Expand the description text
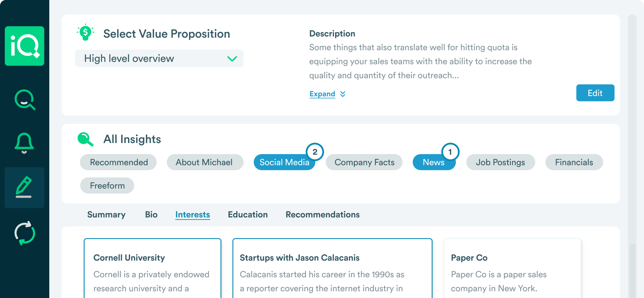644x298 pixels. click(x=322, y=94)
